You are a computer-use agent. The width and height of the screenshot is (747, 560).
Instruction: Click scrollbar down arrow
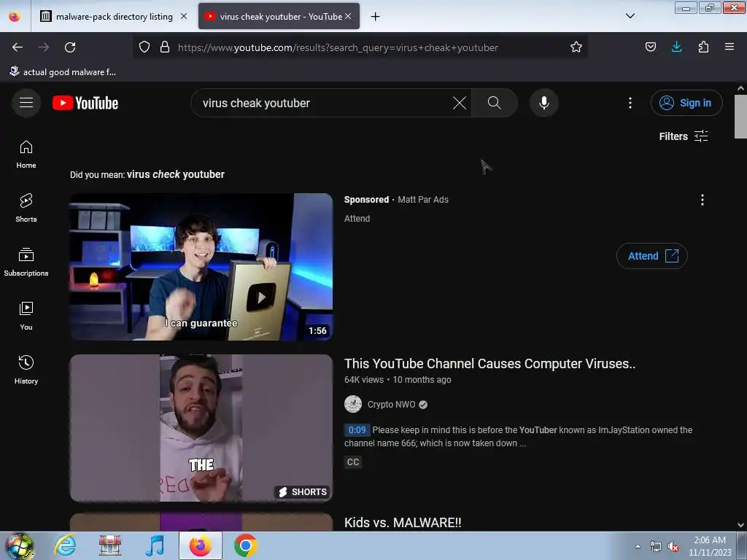pyautogui.click(x=740, y=525)
